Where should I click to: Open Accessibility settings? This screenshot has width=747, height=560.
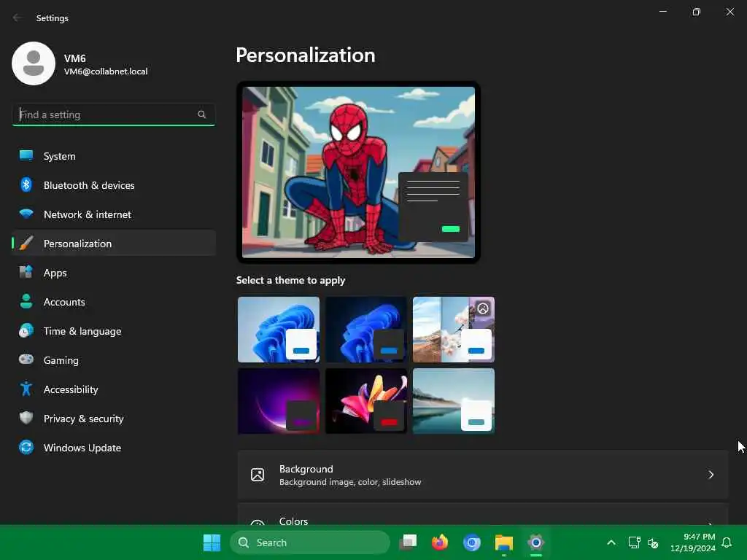113,389
